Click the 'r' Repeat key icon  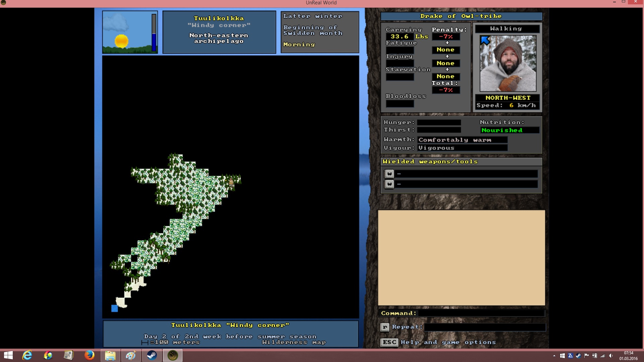[385, 327]
